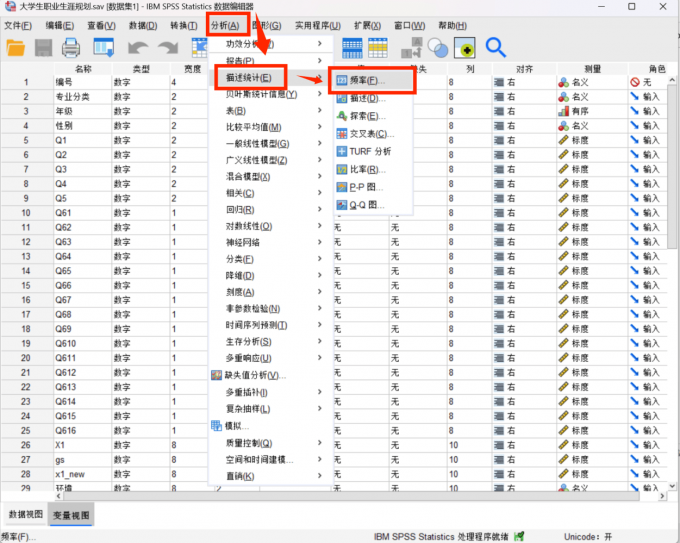The width and height of the screenshot is (680, 543).
Task: Expand the 多重响应(U) submenu
Action: pyautogui.click(x=271, y=358)
